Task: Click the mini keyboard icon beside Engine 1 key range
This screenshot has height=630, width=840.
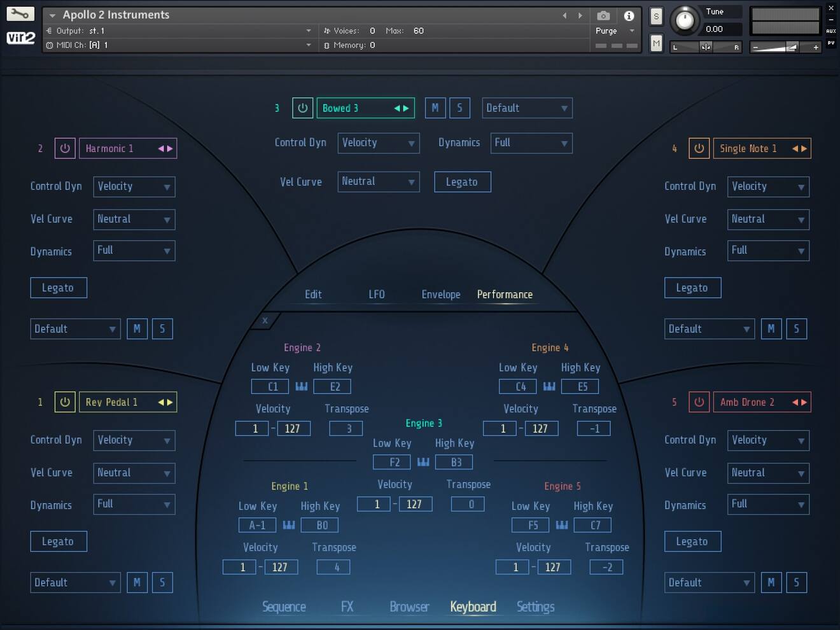Action: [x=288, y=525]
